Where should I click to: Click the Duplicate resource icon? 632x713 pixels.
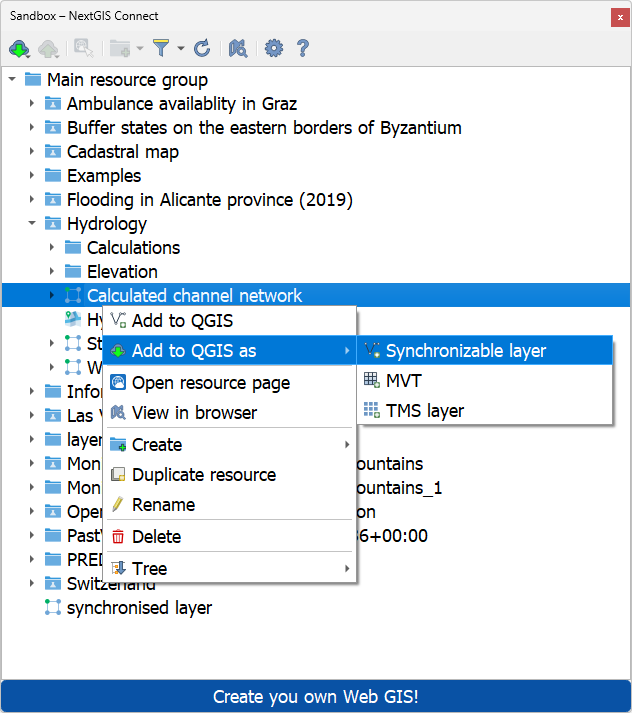click(x=118, y=474)
